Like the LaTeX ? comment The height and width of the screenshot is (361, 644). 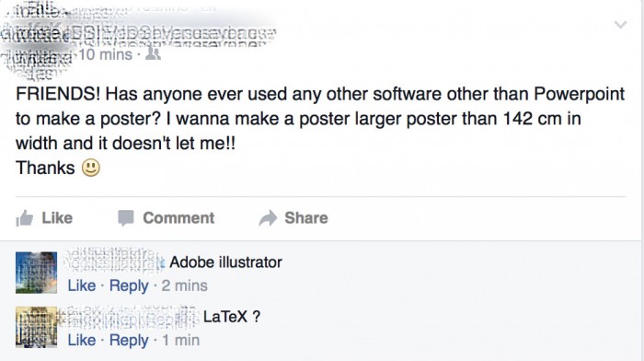81,341
